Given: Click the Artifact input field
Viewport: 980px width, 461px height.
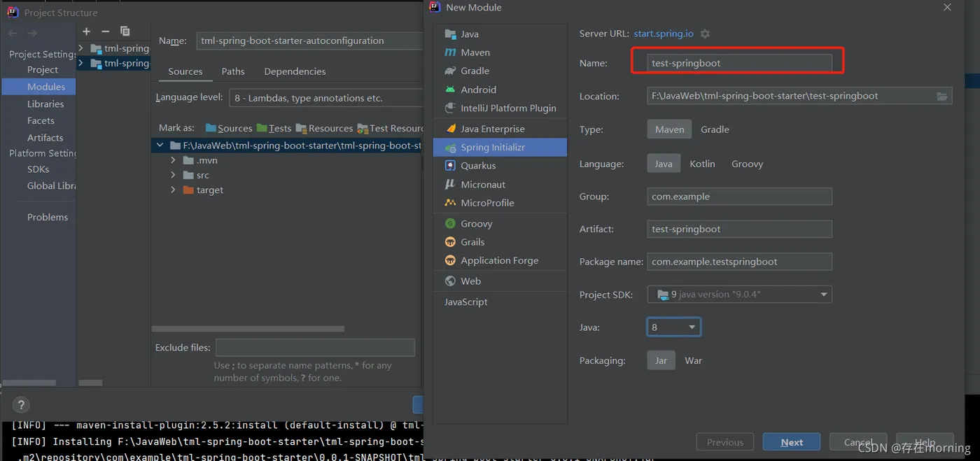Looking at the screenshot, I should (739, 229).
